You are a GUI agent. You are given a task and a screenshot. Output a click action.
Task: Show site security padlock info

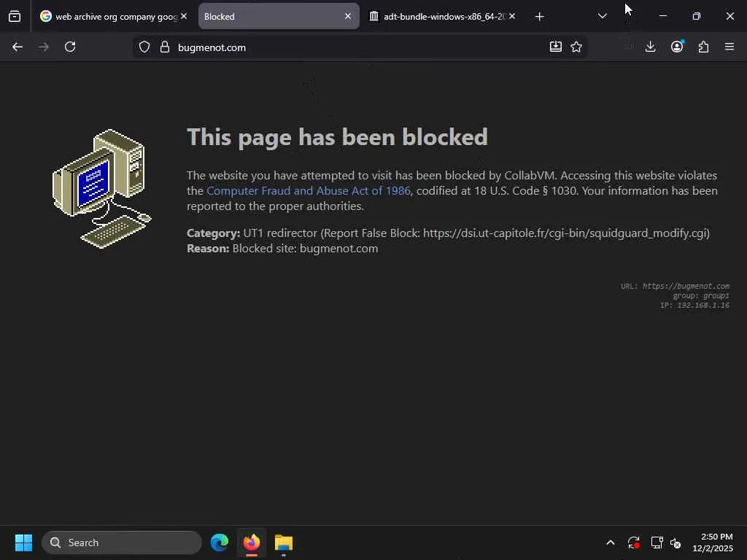[x=165, y=47]
